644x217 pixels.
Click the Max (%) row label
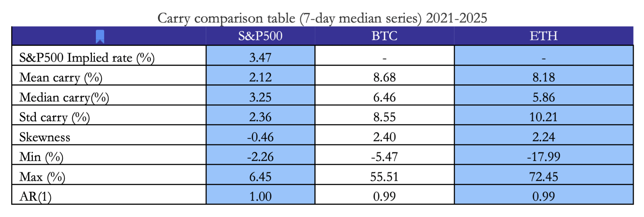[x=42, y=177]
